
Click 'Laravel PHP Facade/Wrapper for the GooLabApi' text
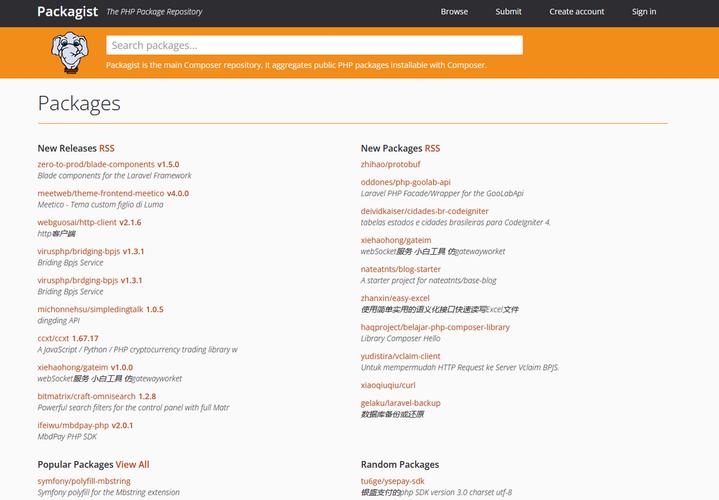click(442, 193)
